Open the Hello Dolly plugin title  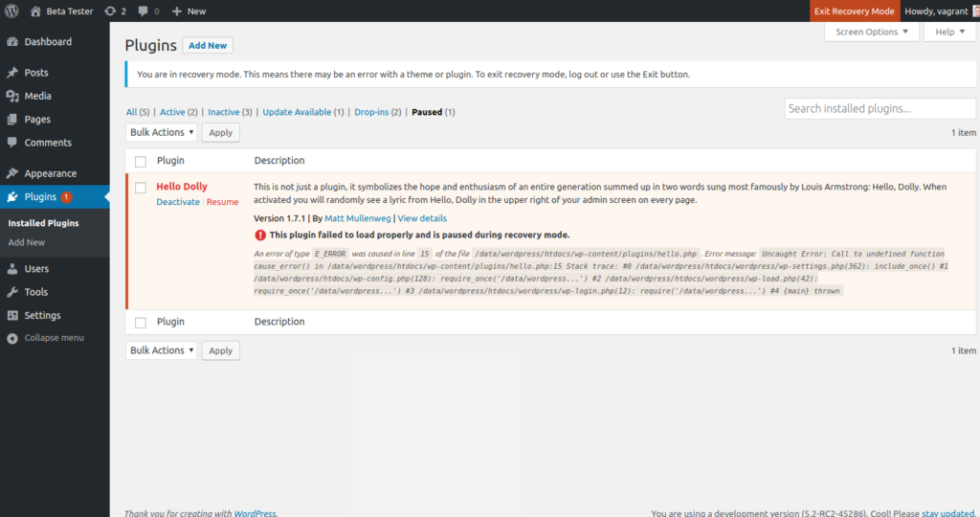(x=182, y=187)
